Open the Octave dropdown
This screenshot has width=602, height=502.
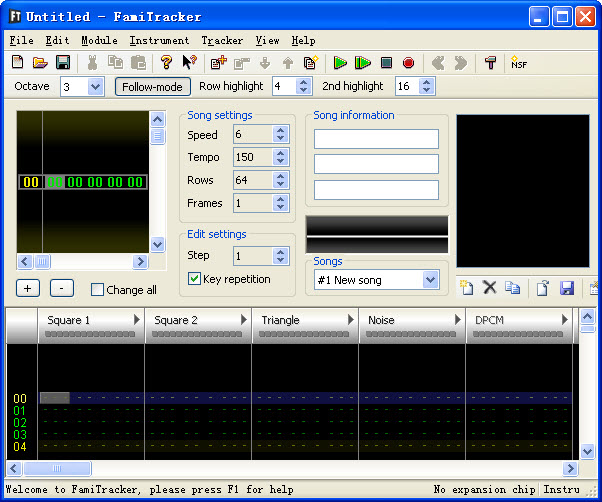95,87
